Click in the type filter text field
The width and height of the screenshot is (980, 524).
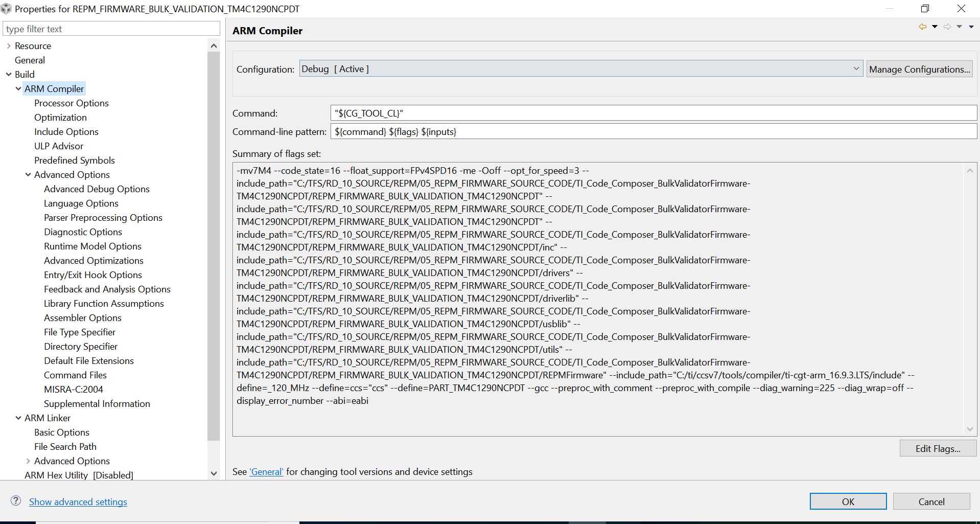tap(111, 29)
